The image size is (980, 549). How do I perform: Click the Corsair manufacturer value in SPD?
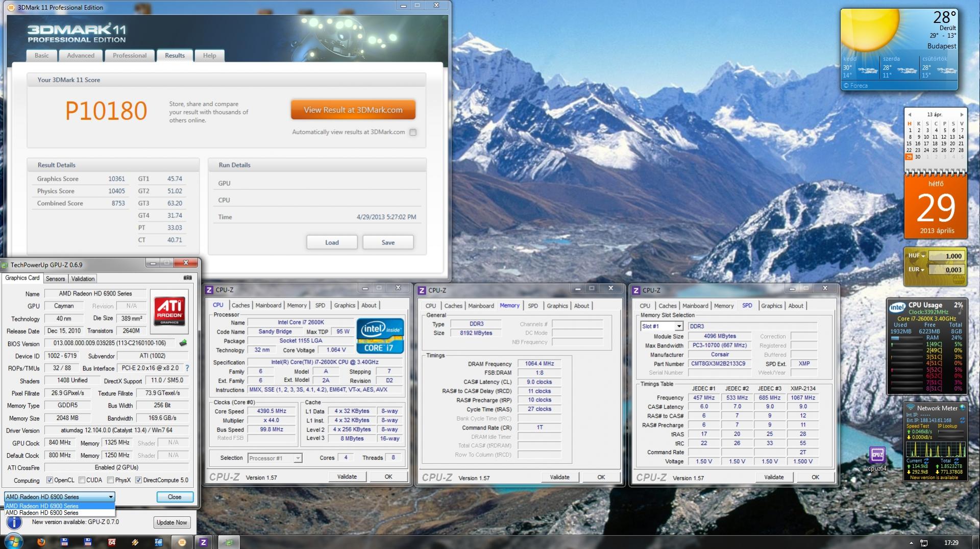(720, 355)
